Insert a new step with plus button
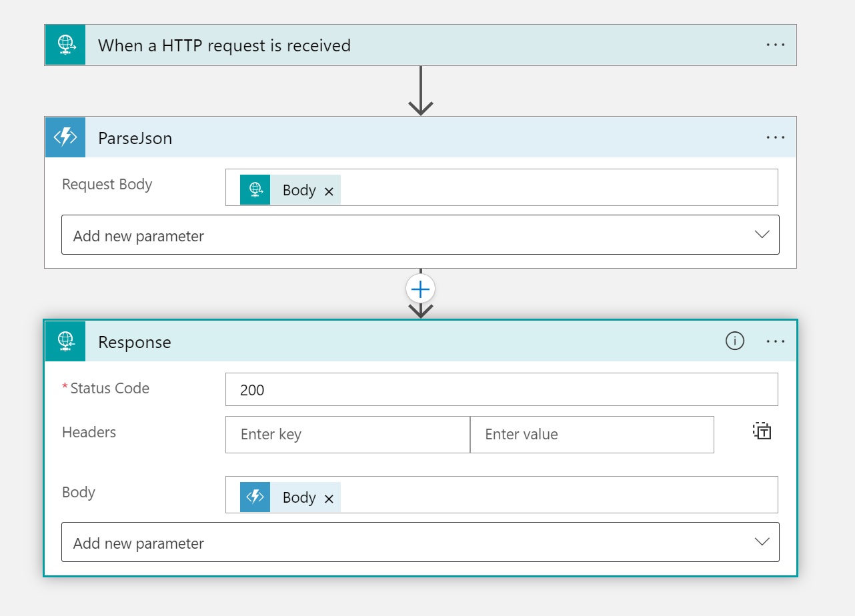Viewport: 855px width, 616px height. [x=420, y=289]
